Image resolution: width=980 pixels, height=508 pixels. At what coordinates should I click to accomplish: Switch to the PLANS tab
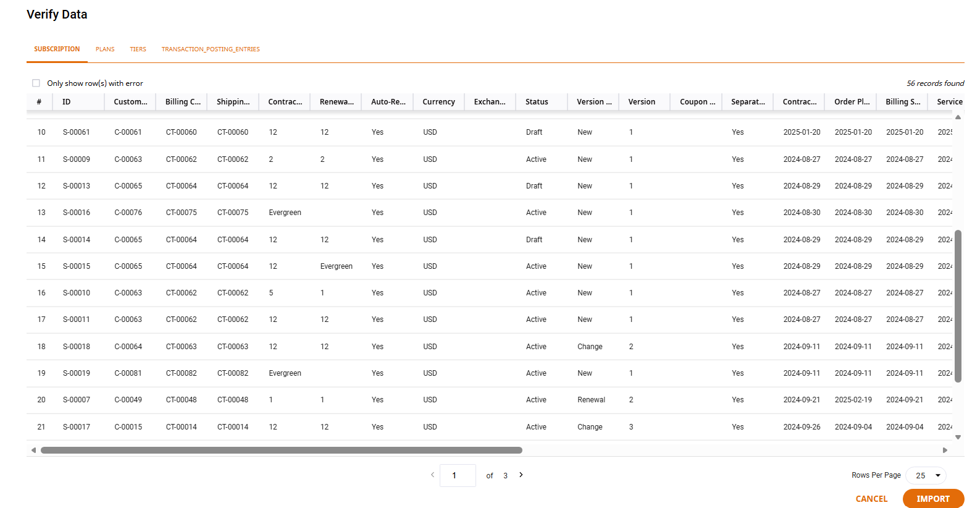(105, 49)
